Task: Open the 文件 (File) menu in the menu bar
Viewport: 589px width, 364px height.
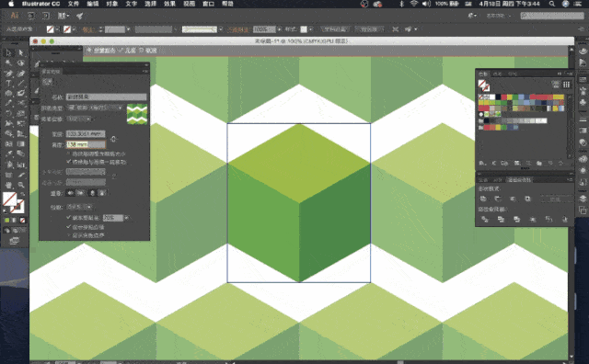Action: tap(74, 4)
